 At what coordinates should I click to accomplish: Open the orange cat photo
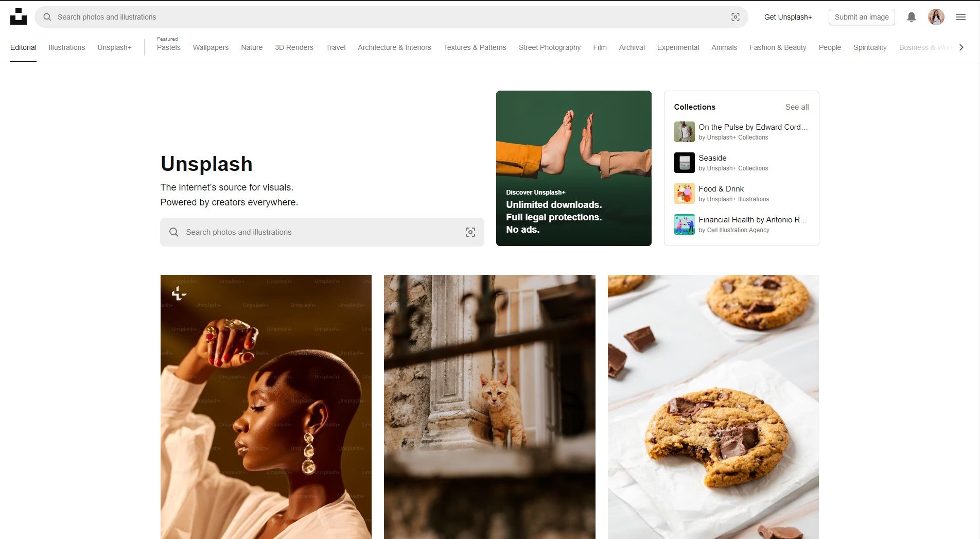tap(489, 407)
